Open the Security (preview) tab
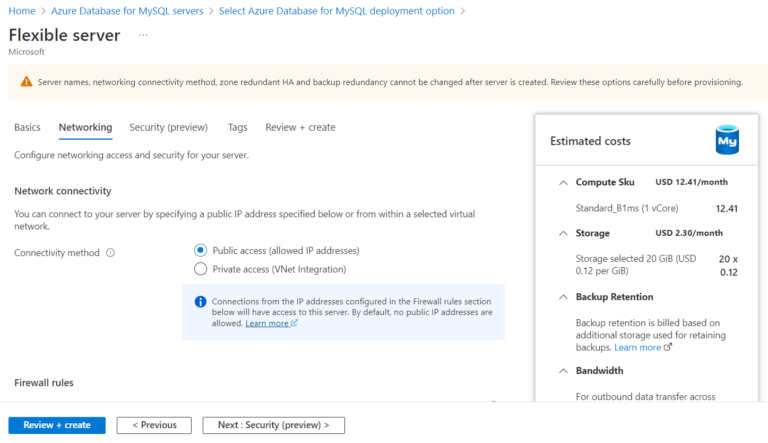 coord(168,127)
